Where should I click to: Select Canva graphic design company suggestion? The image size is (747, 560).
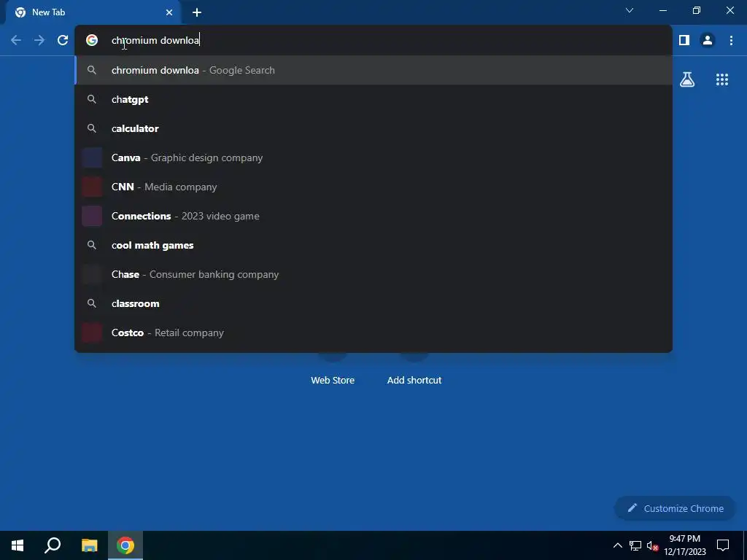pyautogui.click(x=373, y=157)
